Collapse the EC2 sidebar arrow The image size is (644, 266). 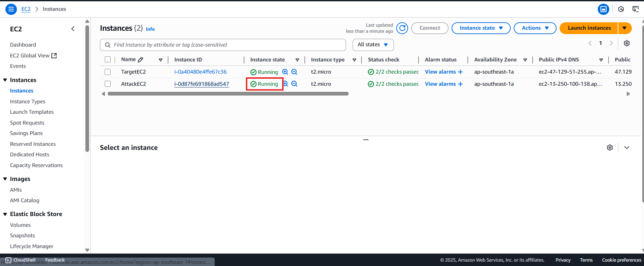coord(73,29)
